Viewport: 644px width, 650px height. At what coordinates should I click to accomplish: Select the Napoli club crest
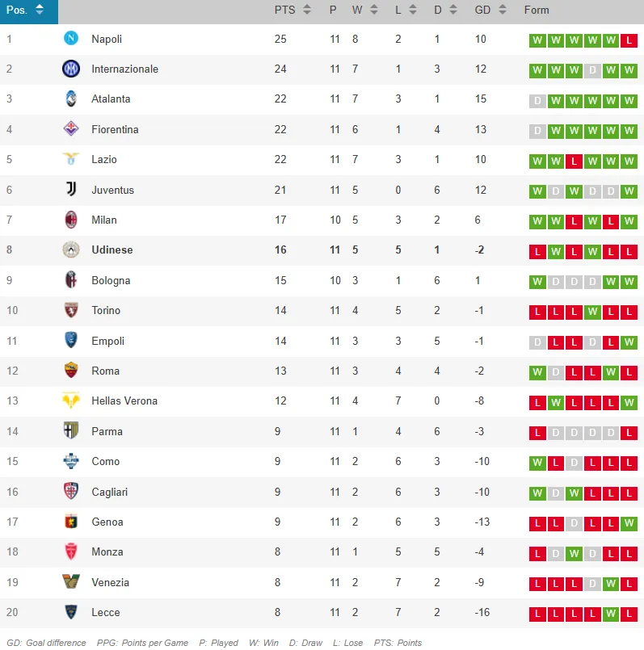coord(71,39)
